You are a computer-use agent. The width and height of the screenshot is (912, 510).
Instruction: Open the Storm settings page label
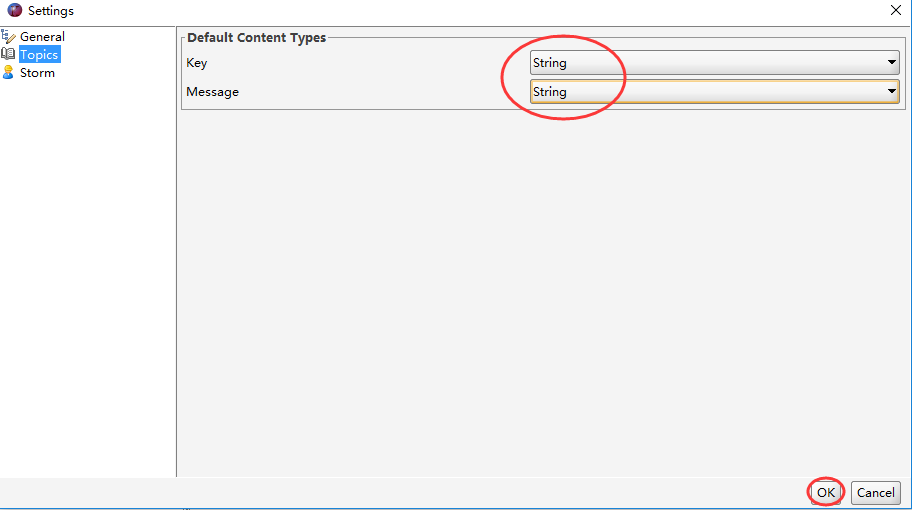37,73
